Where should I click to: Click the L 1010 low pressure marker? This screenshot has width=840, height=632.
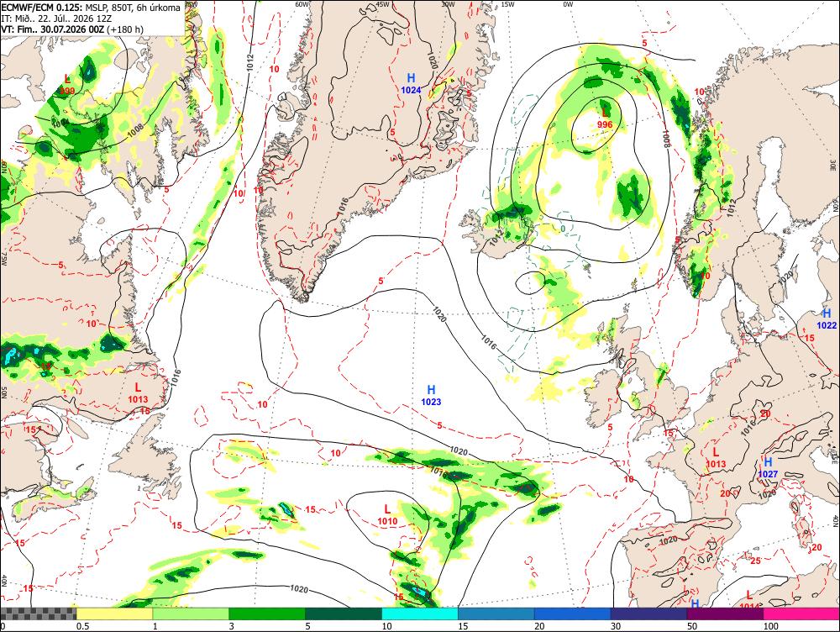pos(387,515)
